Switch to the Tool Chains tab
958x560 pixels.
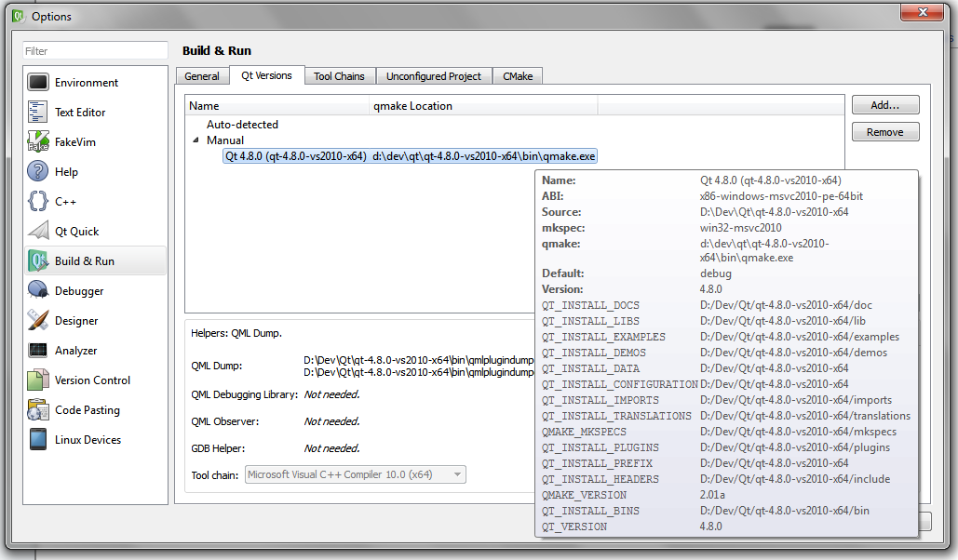coord(339,76)
